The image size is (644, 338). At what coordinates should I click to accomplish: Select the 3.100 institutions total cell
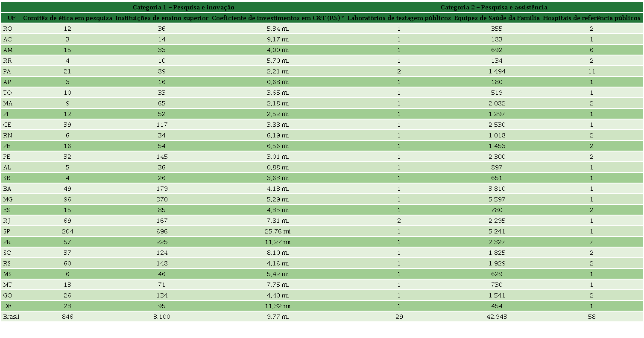(x=162, y=317)
